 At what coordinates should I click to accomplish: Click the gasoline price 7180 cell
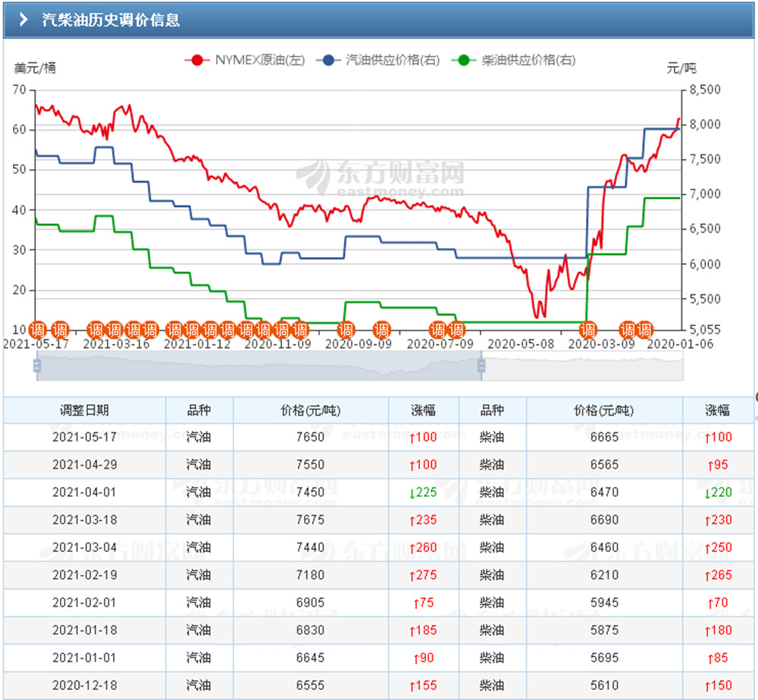pos(310,575)
